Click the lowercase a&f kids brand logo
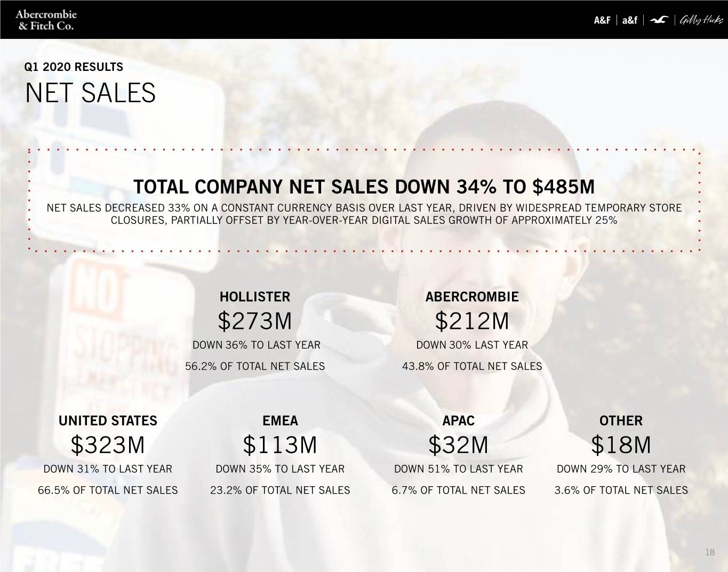This screenshot has width=728, height=572. point(630,20)
